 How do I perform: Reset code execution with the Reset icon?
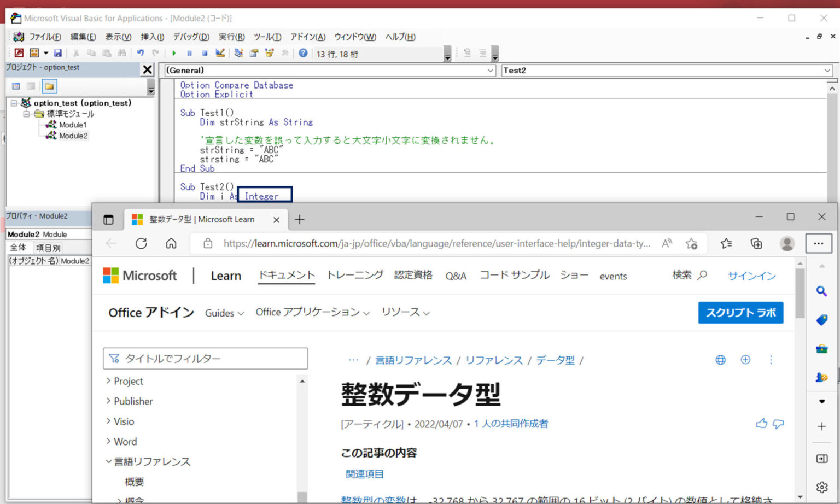click(x=205, y=53)
